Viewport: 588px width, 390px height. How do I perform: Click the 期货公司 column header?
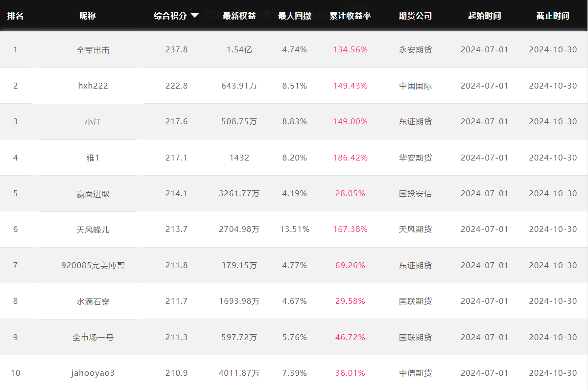click(415, 16)
